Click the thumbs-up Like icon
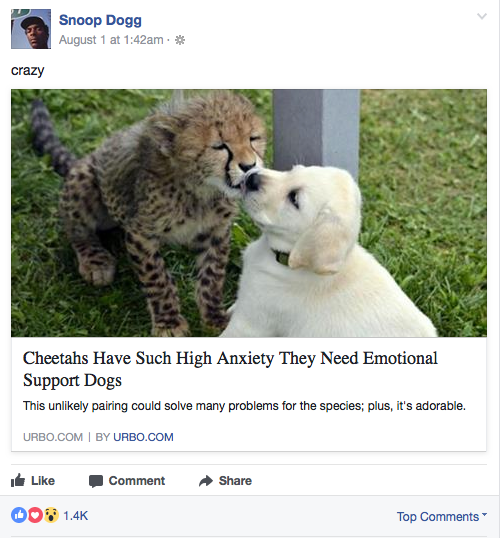 pyautogui.click(x=18, y=480)
